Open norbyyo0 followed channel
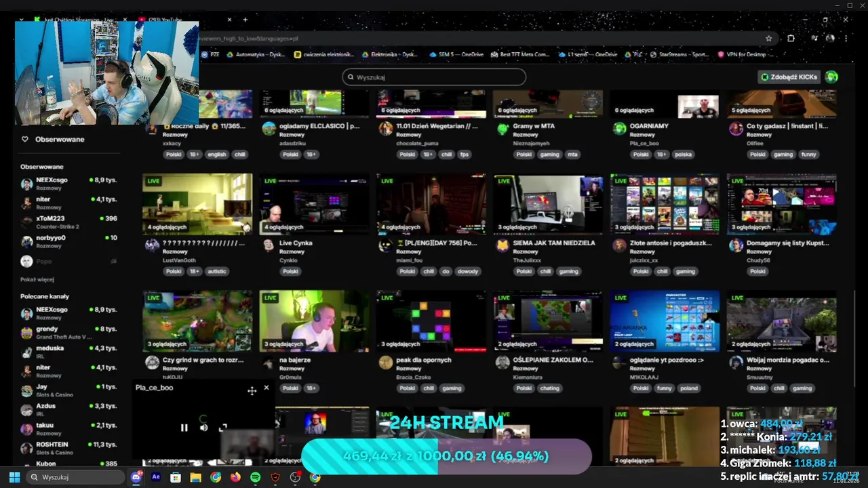 68,241
